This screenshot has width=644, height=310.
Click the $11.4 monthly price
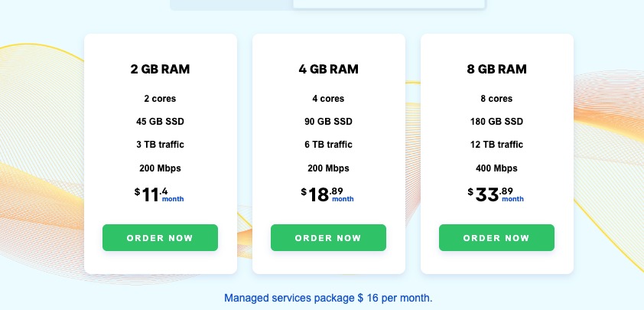pyautogui.click(x=159, y=195)
